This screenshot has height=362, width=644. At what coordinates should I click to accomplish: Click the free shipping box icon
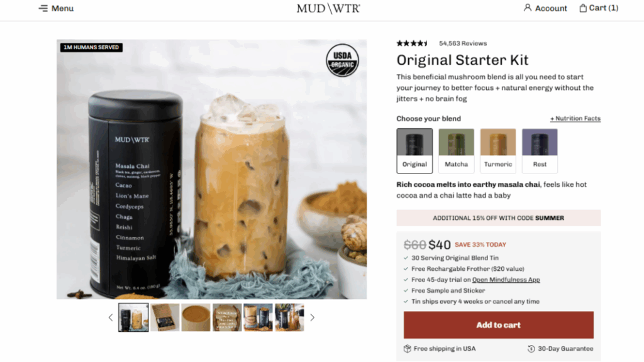[x=407, y=348]
